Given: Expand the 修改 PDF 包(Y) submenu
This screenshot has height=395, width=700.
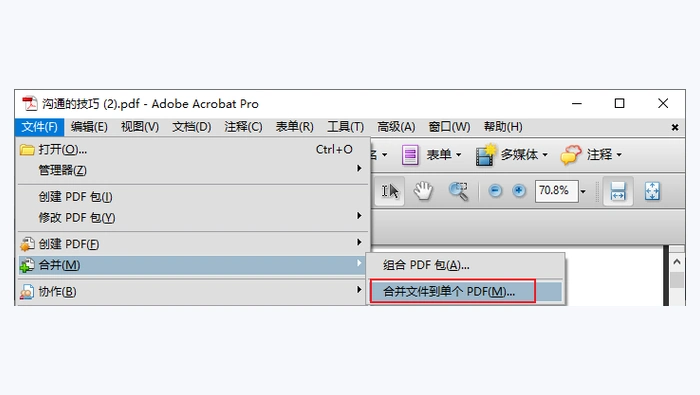Looking at the screenshot, I should [x=193, y=217].
